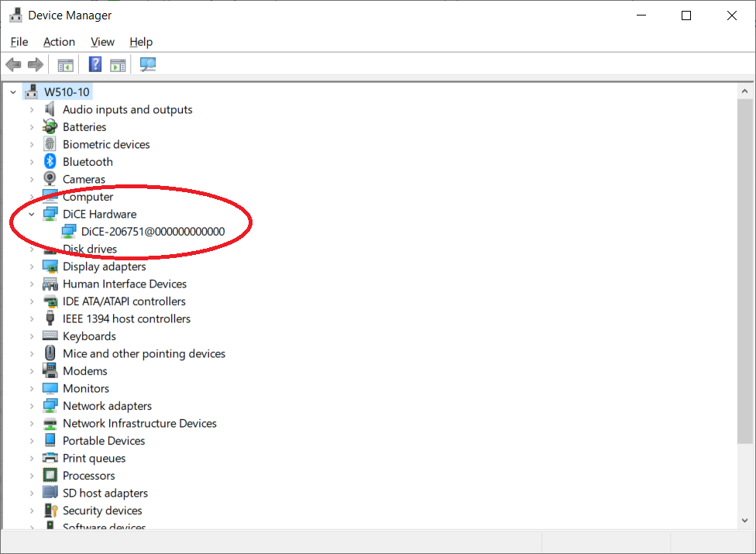This screenshot has width=756, height=554.
Task: Click the Bluetooth category icon
Action: (x=50, y=162)
